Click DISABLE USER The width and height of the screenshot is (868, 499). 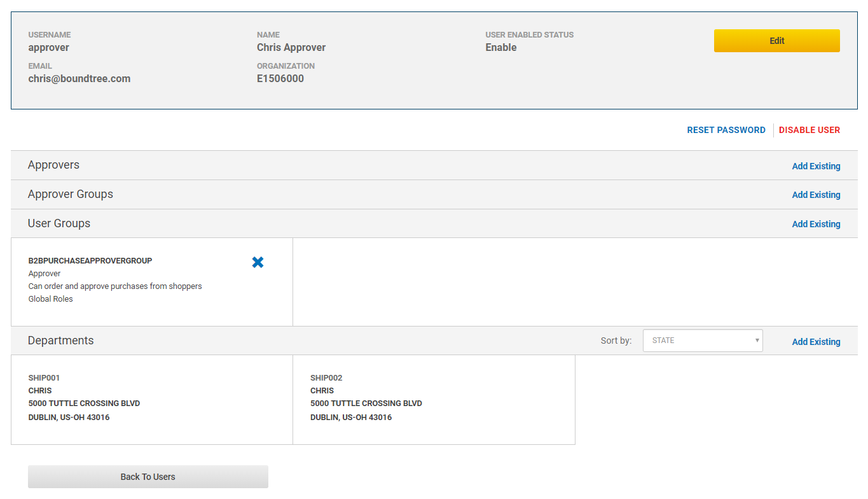click(809, 130)
